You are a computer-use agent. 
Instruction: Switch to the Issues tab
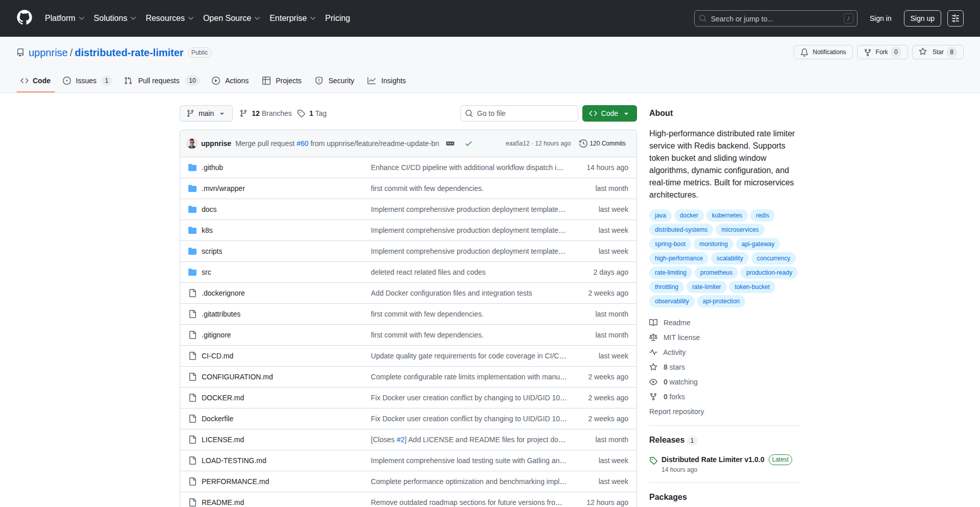(x=86, y=81)
